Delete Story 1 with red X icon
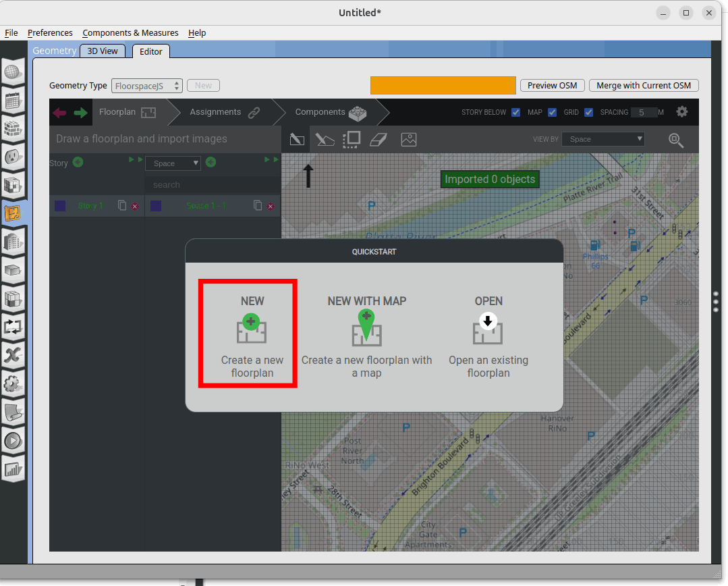728x586 pixels. (x=135, y=207)
